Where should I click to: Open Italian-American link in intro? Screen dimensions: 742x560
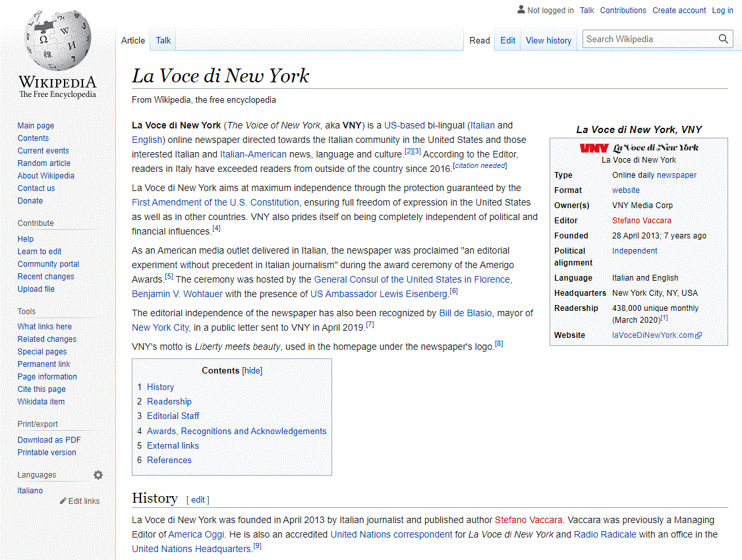pos(253,154)
